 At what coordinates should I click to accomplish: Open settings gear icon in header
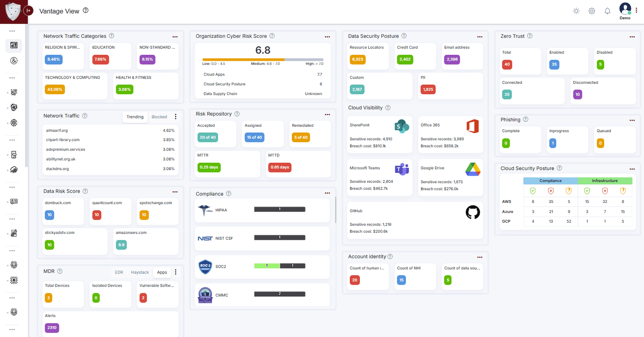tap(592, 11)
